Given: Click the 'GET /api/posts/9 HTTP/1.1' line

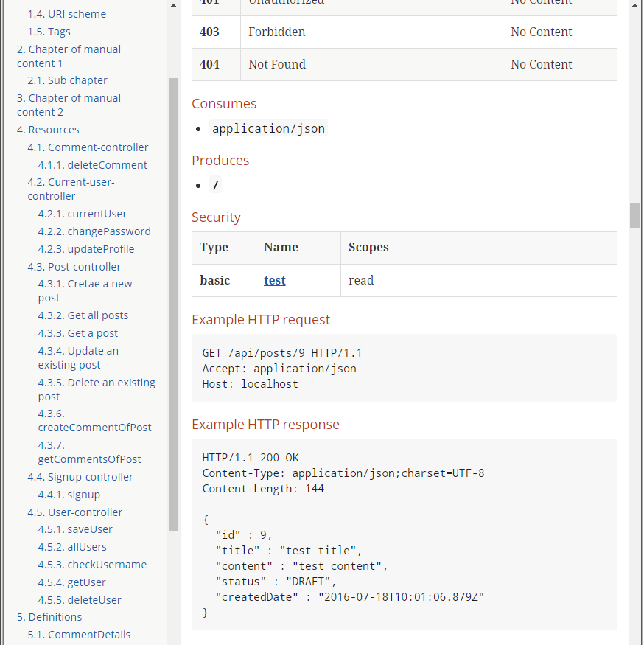Looking at the screenshot, I should (282, 353).
